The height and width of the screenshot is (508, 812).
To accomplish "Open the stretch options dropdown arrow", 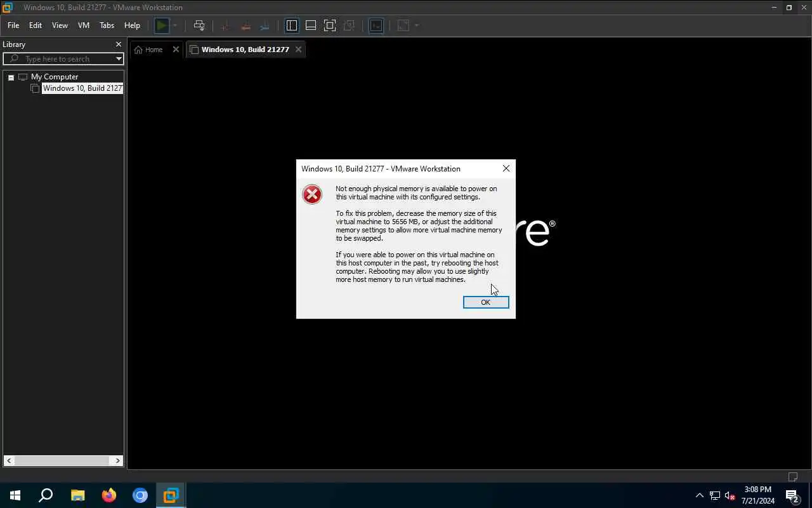I will pyautogui.click(x=417, y=25).
